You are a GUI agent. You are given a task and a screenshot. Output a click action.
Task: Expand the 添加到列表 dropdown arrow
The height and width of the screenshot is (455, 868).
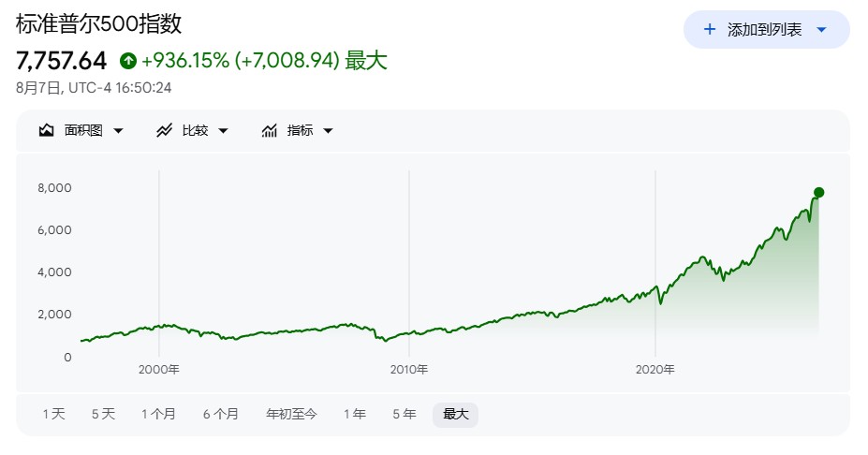(822, 30)
